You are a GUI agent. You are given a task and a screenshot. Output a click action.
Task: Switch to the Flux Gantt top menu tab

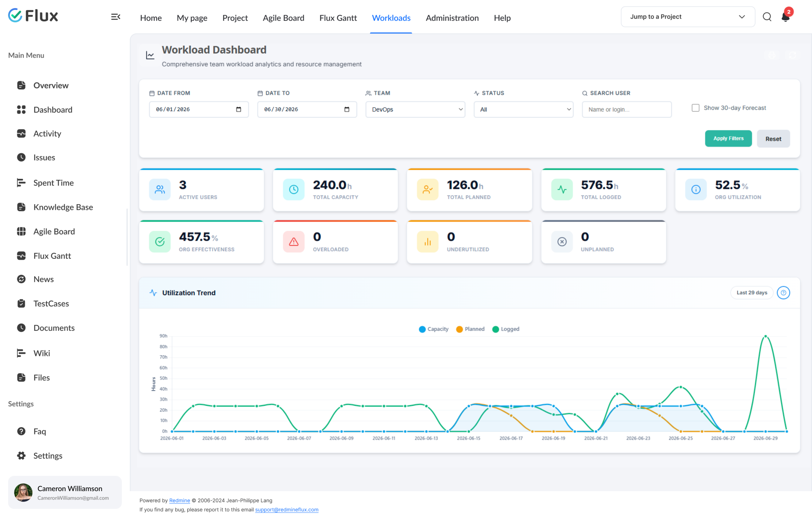(x=338, y=18)
